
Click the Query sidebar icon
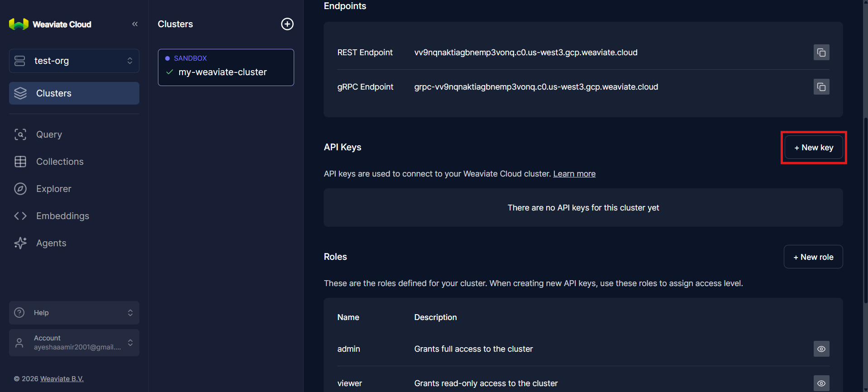[x=20, y=134]
